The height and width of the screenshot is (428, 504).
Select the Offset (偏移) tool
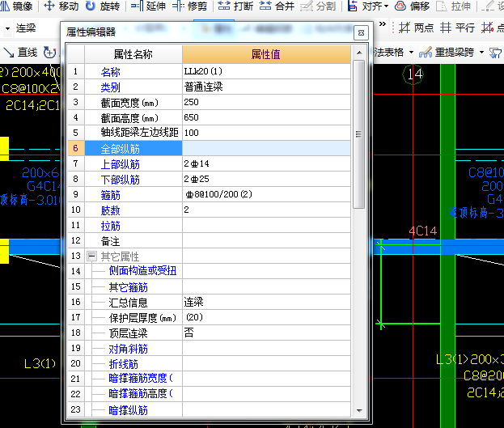point(412,6)
